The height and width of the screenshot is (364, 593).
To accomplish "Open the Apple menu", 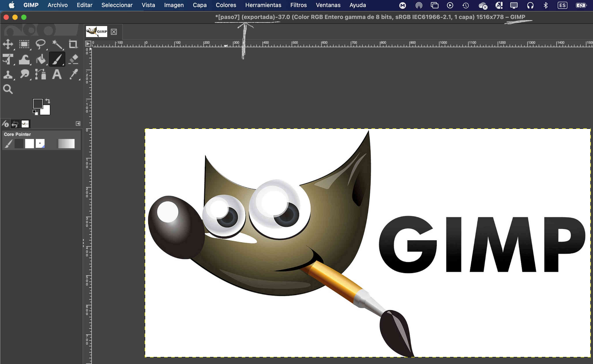I will (11, 5).
